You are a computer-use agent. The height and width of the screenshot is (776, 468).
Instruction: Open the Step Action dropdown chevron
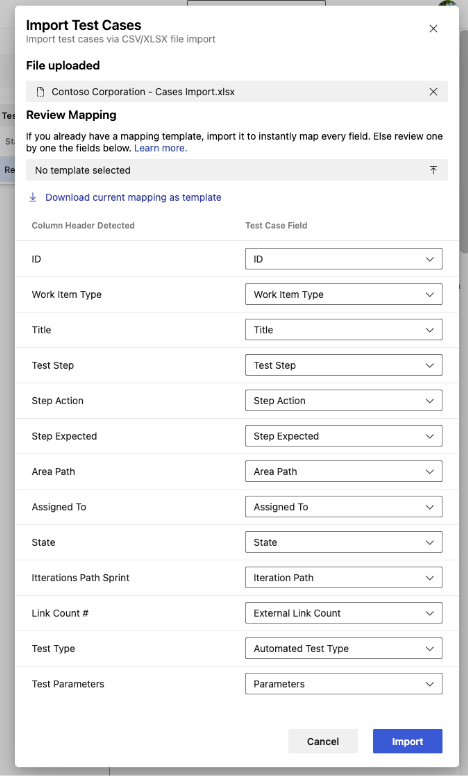coord(429,401)
